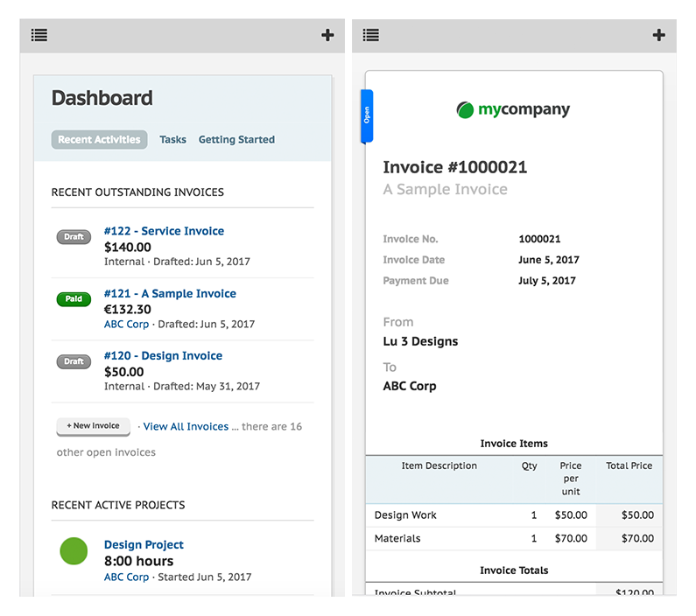This screenshot has height=616, width=696.
Task: Click the Lu 3 Designs sender name
Action: (x=420, y=341)
